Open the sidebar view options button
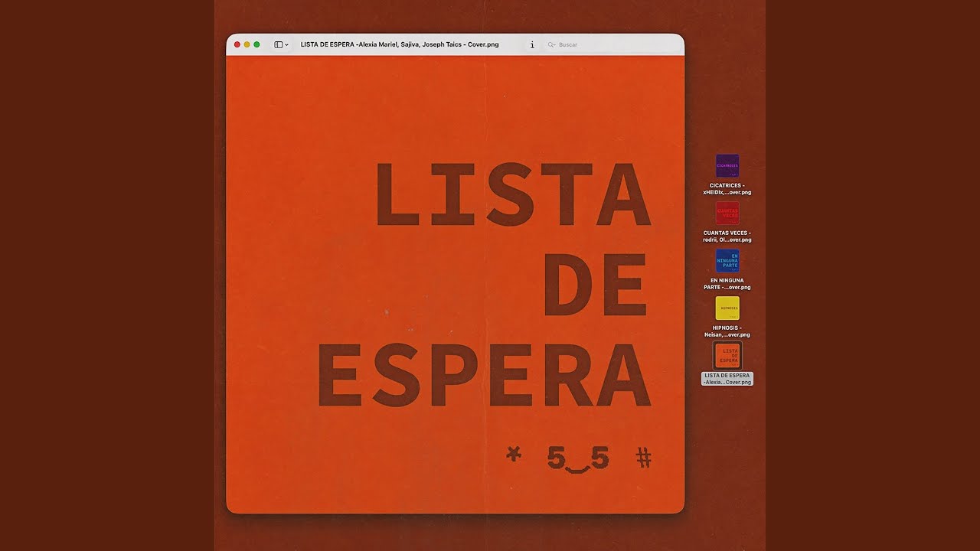Image resolution: width=980 pixels, height=551 pixels. [279, 44]
